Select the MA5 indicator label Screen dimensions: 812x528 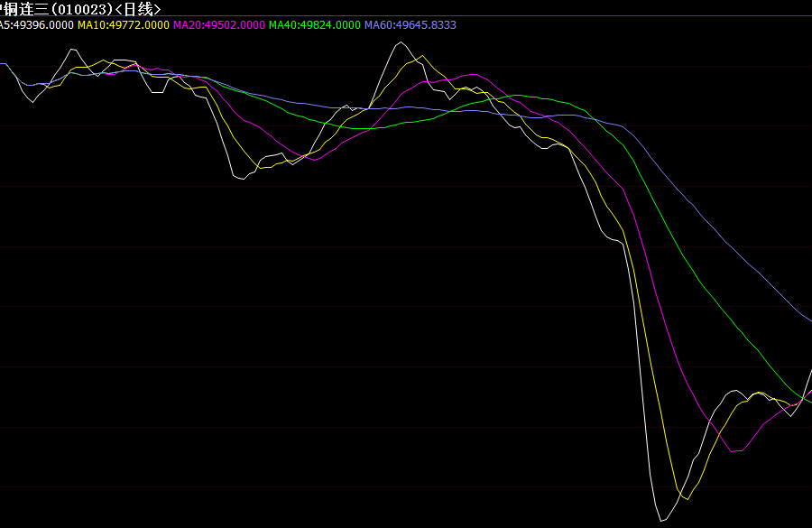pyautogui.click(x=36, y=24)
